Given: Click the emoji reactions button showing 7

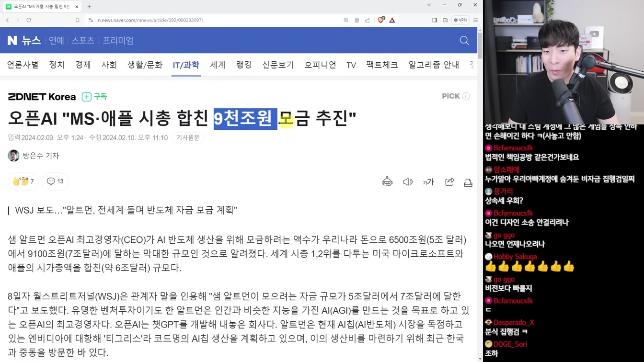Looking at the screenshot, I should point(23,181).
